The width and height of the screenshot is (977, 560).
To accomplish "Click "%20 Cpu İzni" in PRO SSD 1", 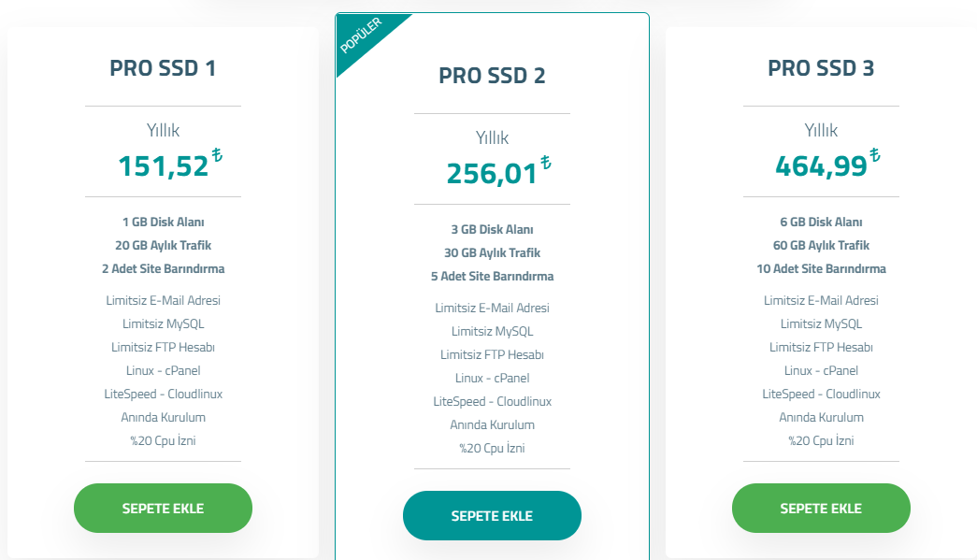I will pyautogui.click(x=163, y=441).
